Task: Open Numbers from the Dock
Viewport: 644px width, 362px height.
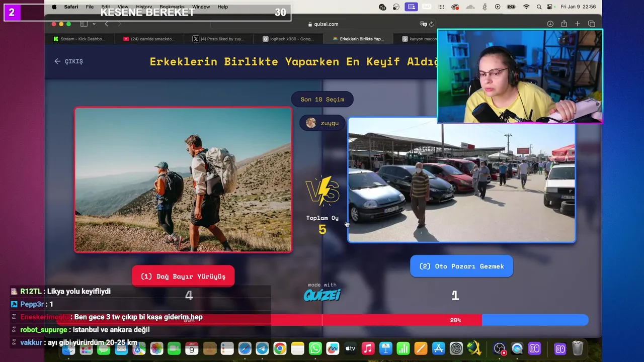Action: [x=403, y=348]
